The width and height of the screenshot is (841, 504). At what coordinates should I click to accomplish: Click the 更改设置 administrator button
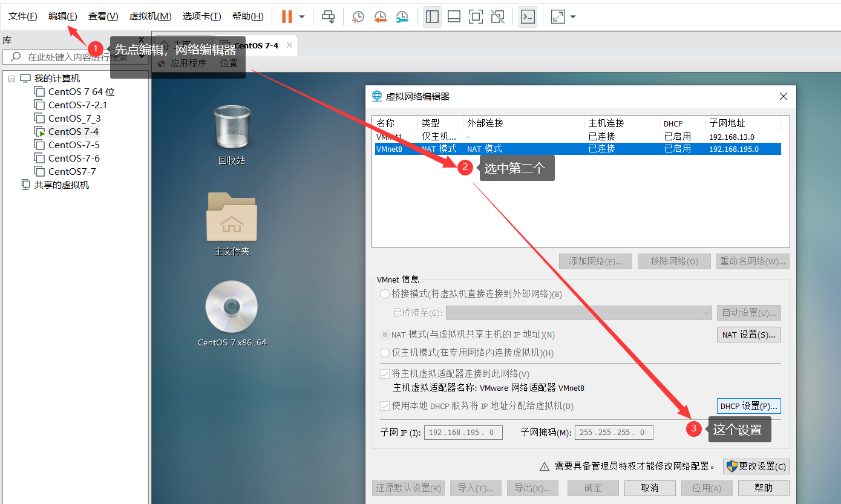[x=756, y=466]
